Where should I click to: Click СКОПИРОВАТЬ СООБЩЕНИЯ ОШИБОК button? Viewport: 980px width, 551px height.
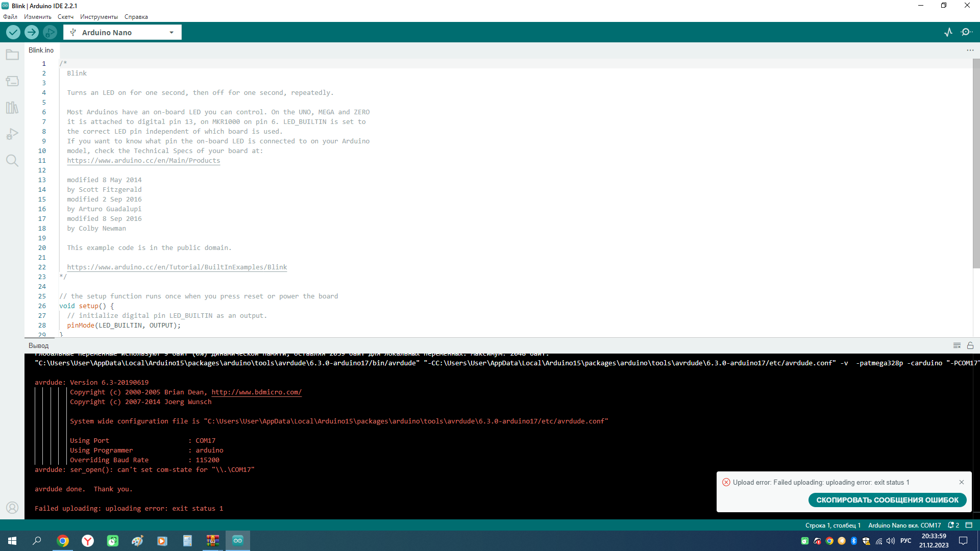pyautogui.click(x=888, y=500)
